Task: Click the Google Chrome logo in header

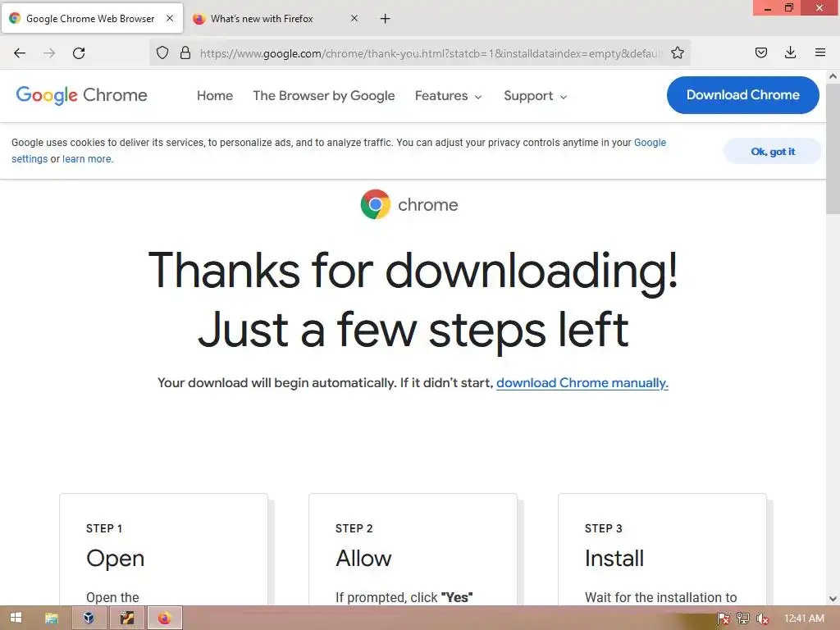Action: coord(81,95)
